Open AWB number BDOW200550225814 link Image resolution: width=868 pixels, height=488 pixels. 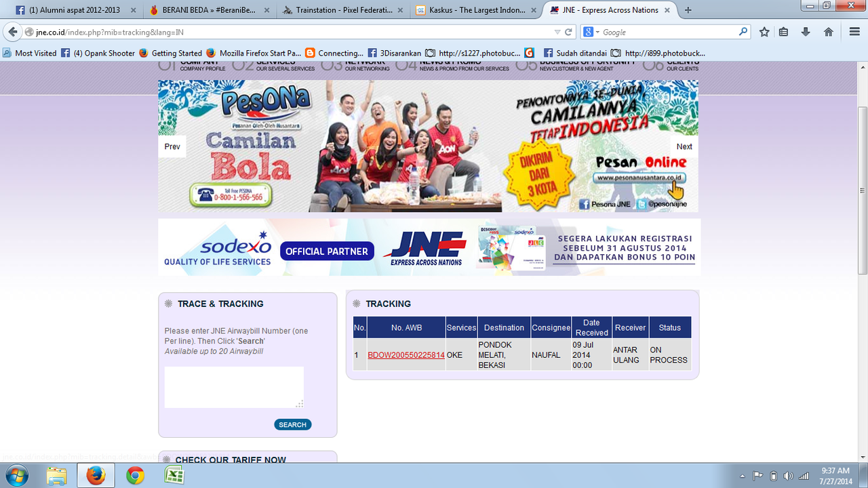pyautogui.click(x=406, y=355)
